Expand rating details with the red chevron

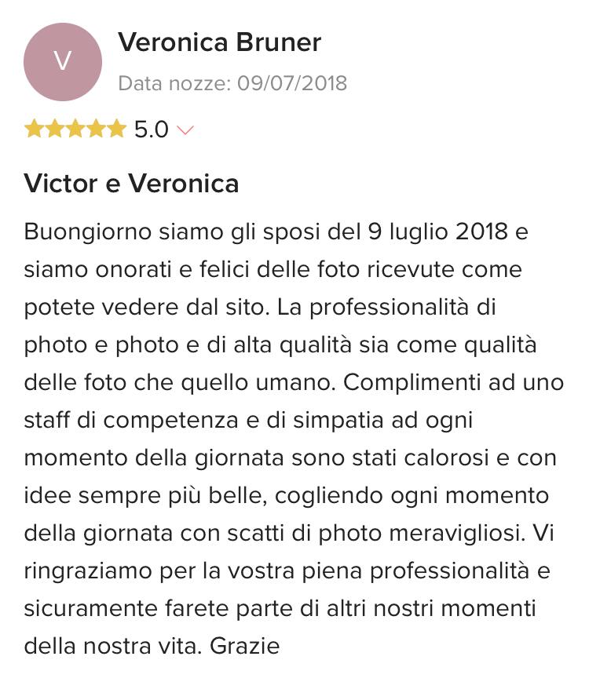pos(185,130)
